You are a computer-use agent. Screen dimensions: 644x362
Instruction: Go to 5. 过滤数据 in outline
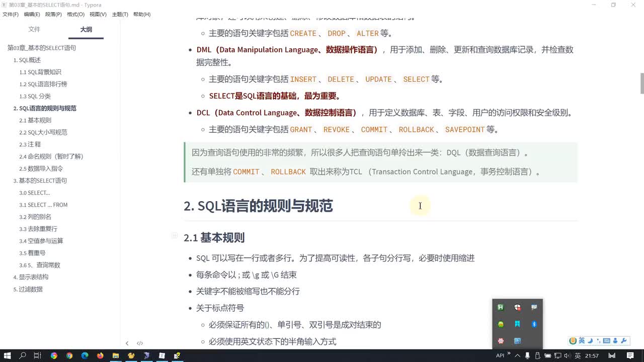pos(28,289)
